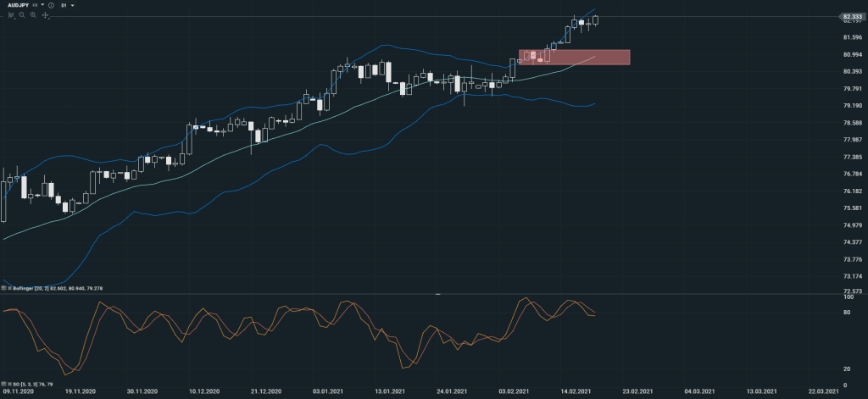The width and height of the screenshot is (868, 399).
Task: Click the oscillator scale value 20
Action: [x=846, y=369]
